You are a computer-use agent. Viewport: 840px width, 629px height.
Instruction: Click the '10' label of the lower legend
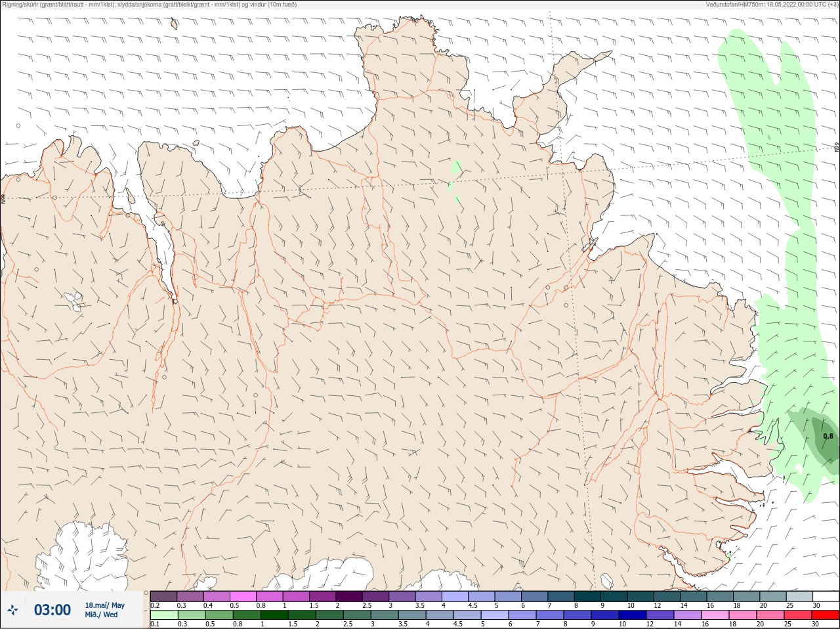click(622, 624)
